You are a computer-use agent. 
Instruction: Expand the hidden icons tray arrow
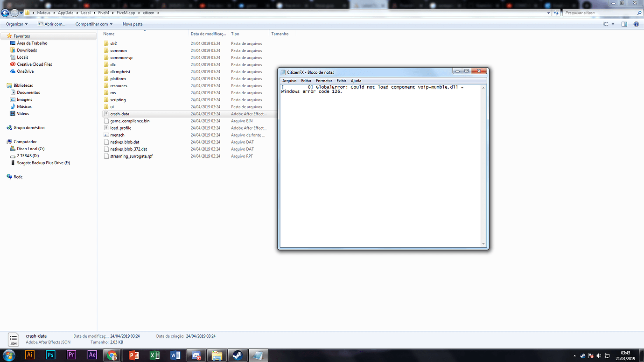[x=575, y=355]
